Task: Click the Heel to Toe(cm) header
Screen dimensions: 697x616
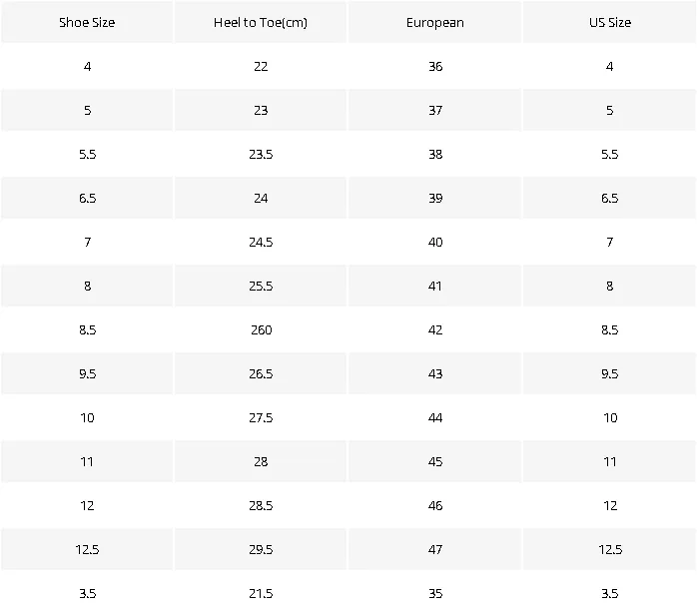Action: tap(261, 22)
